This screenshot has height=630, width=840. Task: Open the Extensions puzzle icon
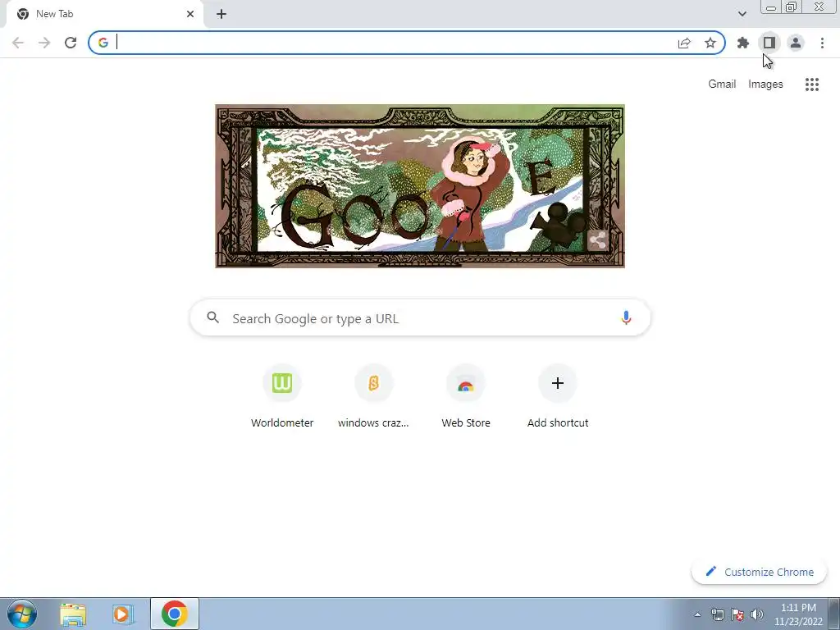743,43
